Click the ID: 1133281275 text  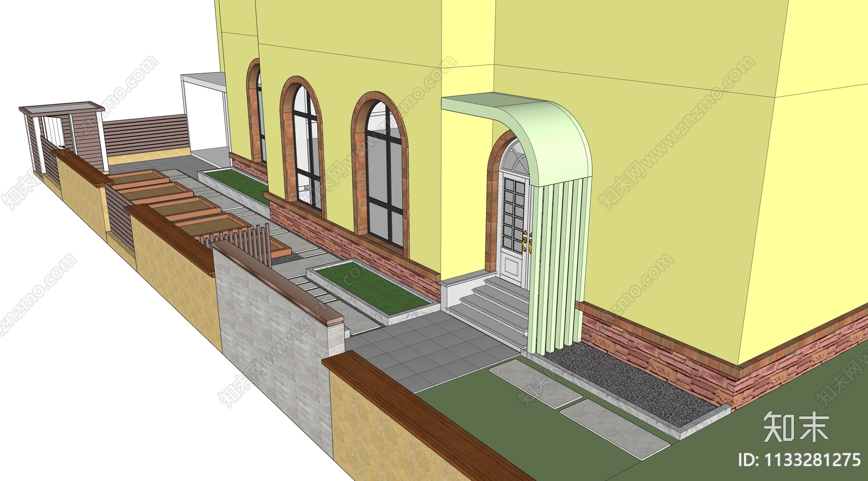click(x=799, y=460)
